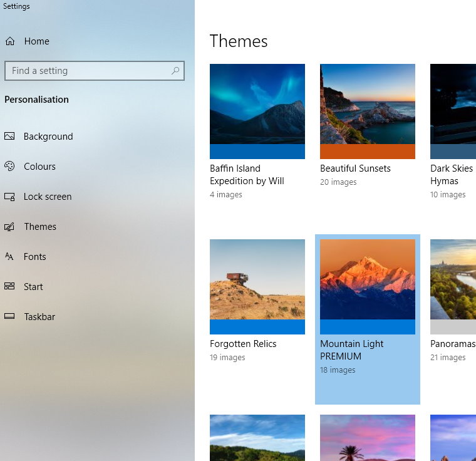476x461 pixels.
Task: Go to Lock screen settings
Action: pos(48,197)
